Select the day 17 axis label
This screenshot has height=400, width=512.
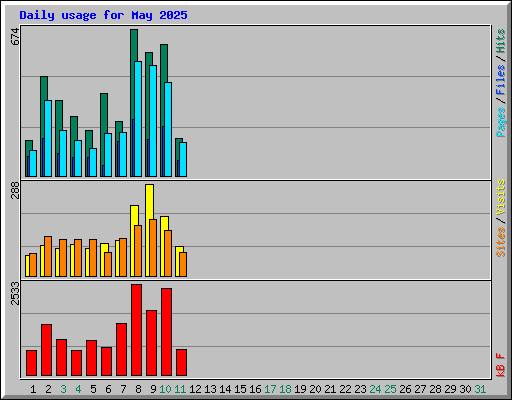[x=270, y=389]
